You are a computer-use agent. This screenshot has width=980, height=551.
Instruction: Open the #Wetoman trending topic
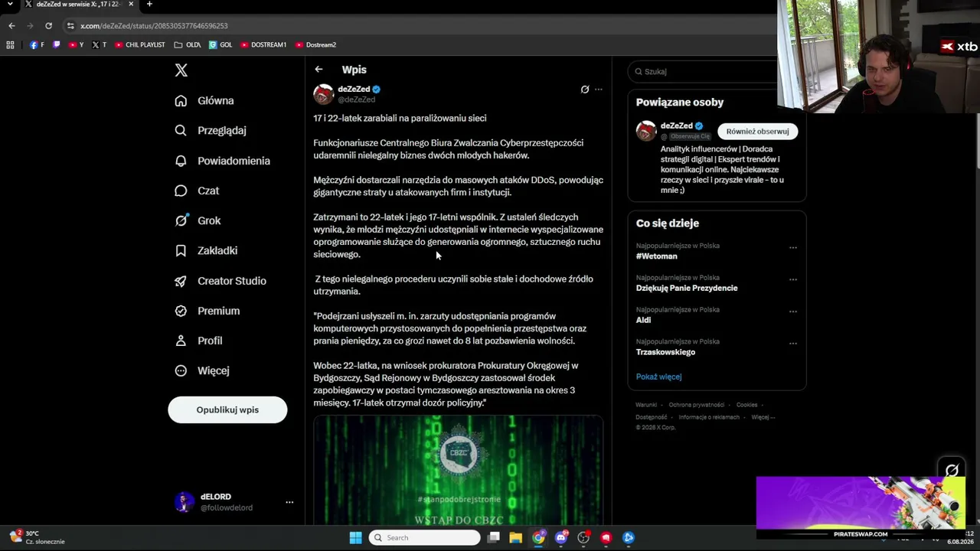click(657, 256)
